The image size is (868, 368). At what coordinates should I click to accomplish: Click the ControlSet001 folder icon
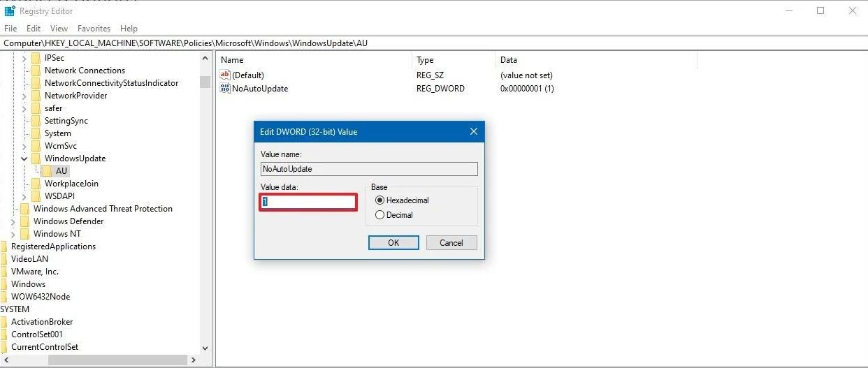(x=3, y=334)
